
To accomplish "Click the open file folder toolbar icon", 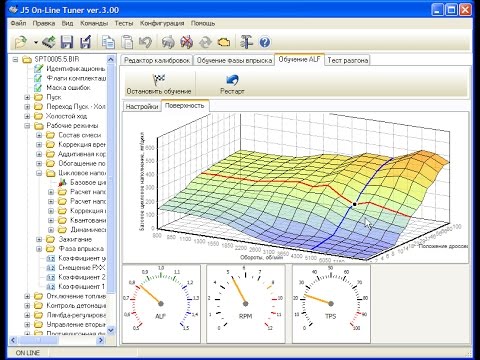I will click(x=21, y=42).
